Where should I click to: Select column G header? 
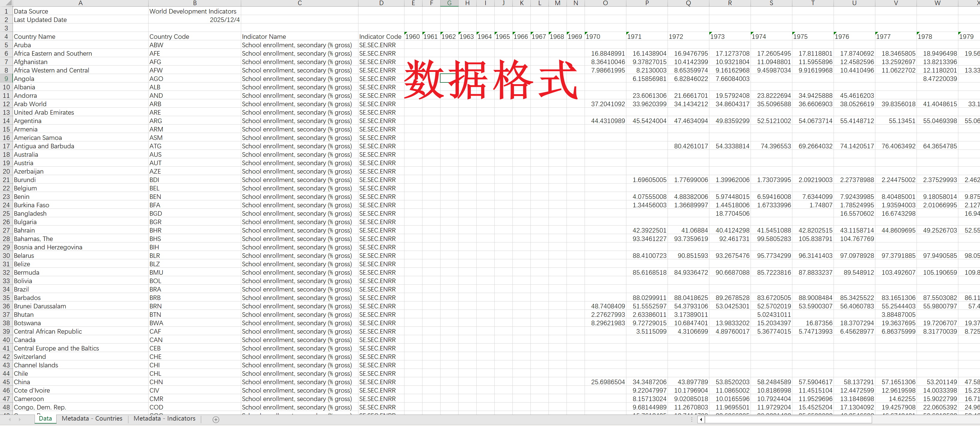pos(449,3)
